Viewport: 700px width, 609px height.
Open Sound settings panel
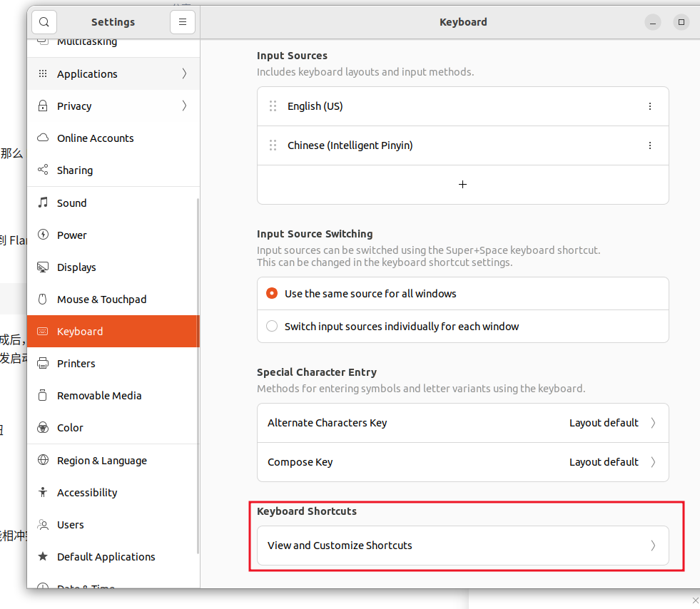tap(113, 203)
